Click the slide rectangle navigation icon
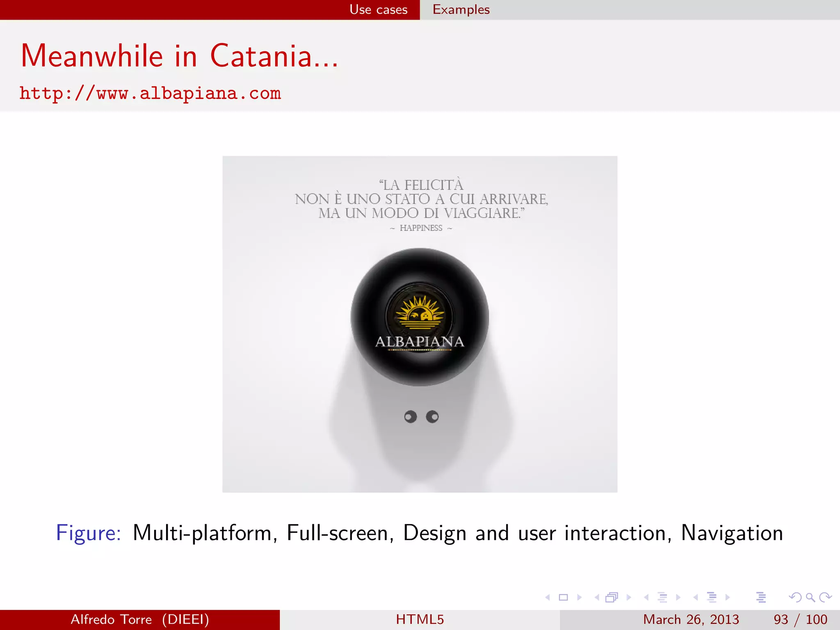This screenshot has width=840, height=630. (564, 597)
